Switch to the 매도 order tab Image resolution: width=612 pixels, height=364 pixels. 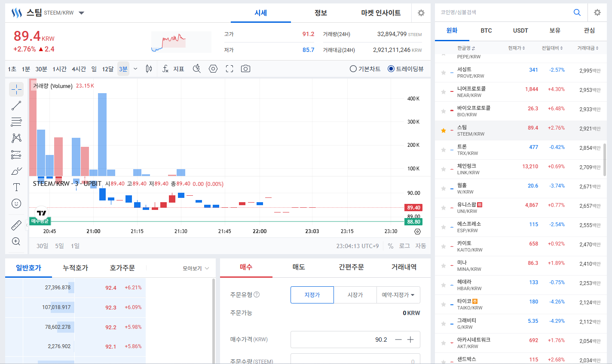point(299,267)
